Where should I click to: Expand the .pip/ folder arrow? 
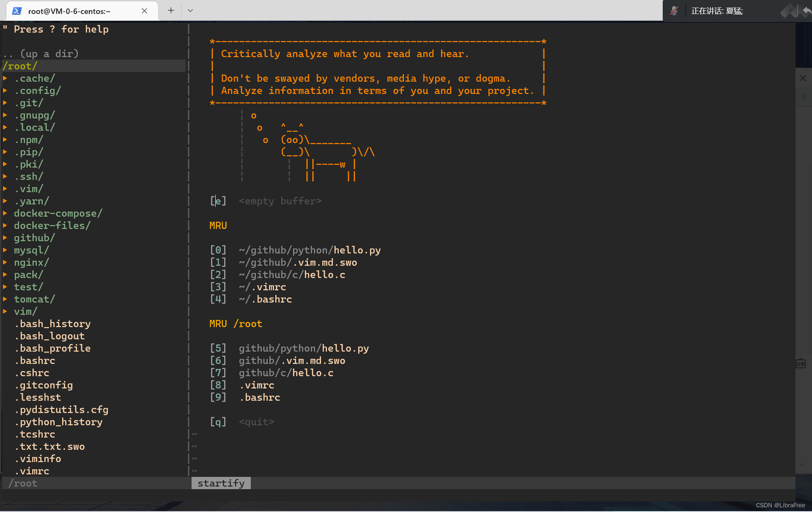tap(5, 152)
